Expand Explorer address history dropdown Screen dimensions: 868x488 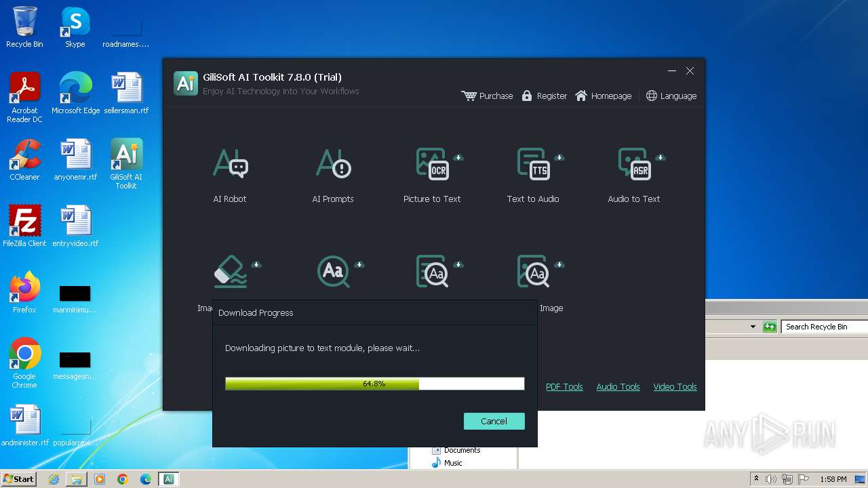point(753,327)
